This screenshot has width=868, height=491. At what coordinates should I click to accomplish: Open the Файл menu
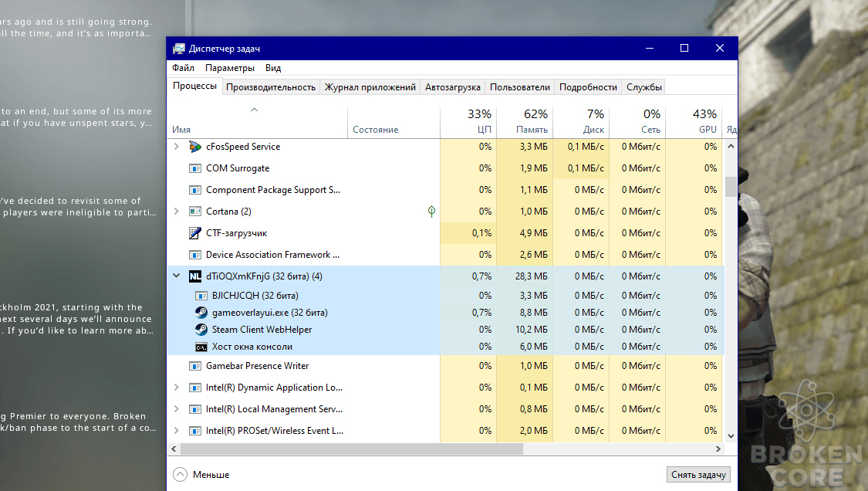(x=183, y=68)
